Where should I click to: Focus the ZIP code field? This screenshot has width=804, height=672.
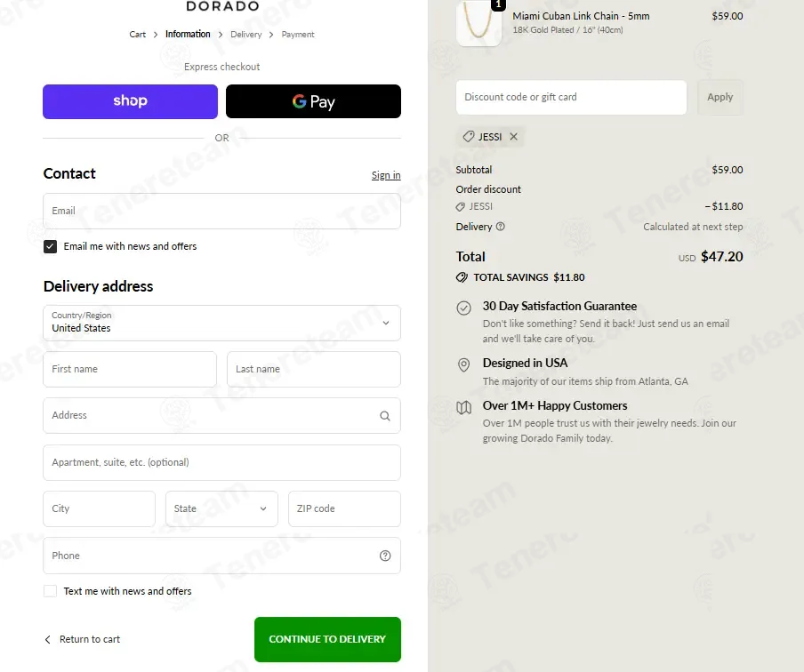(x=344, y=508)
